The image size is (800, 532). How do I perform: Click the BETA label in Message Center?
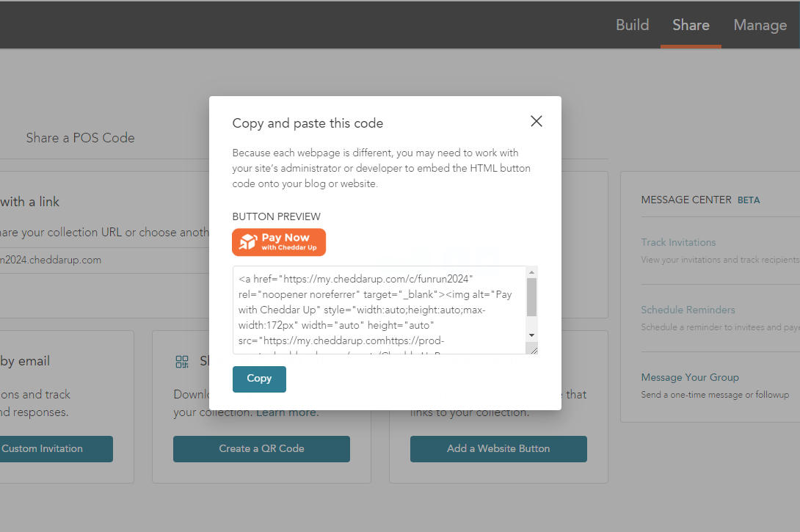coord(749,200)
